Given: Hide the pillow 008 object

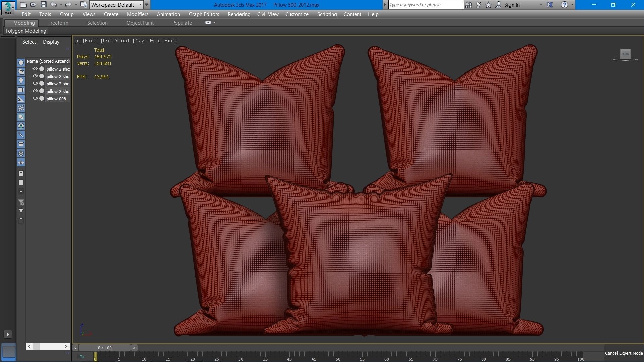Looking at the screenshot, I should click(x=35, y=98).
